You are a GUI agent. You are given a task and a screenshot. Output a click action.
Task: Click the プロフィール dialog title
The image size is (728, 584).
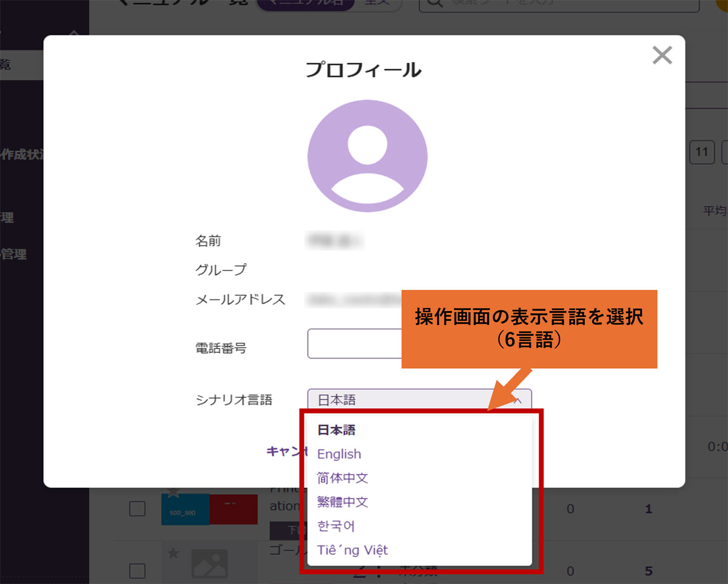[x=363, y=70]
